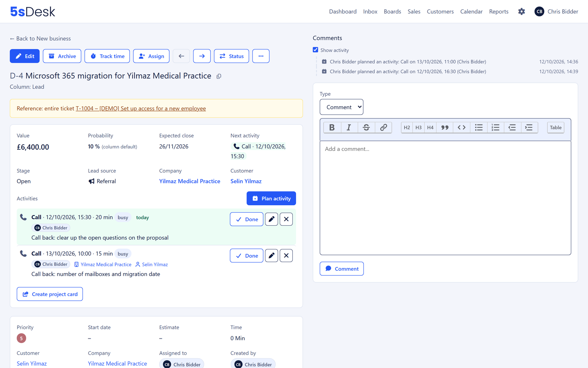Insert a code block in the comment
Image resolution: width=588 pixels, height=368 pixels.
click(x=461, y=128)
